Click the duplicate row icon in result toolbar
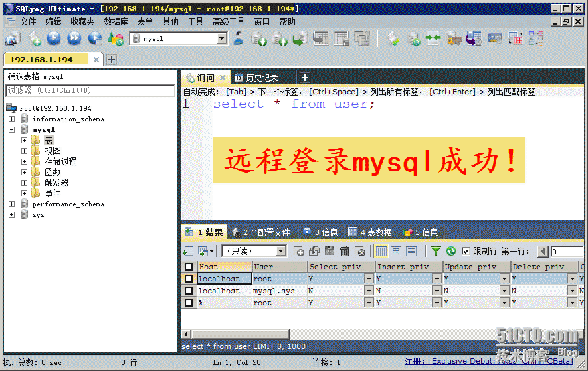The height and width of the screenshot is (371, 588). pos(314,251)
